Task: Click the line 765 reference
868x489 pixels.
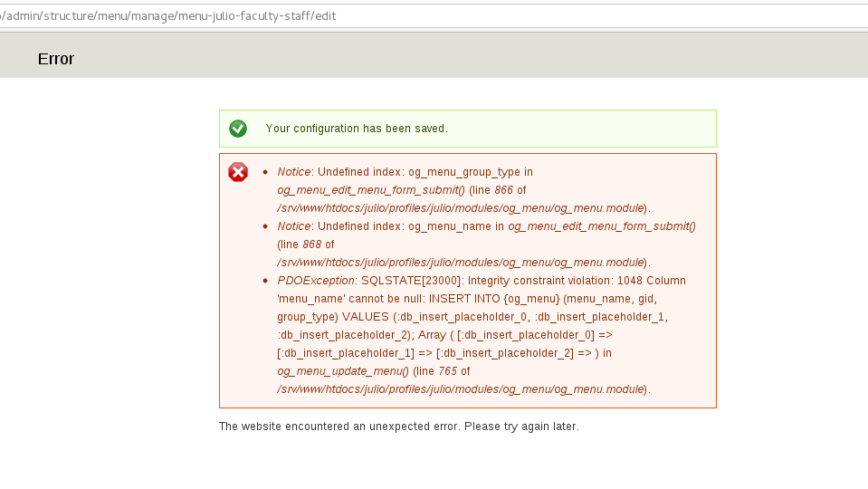Action: click(x=436, y=371)
